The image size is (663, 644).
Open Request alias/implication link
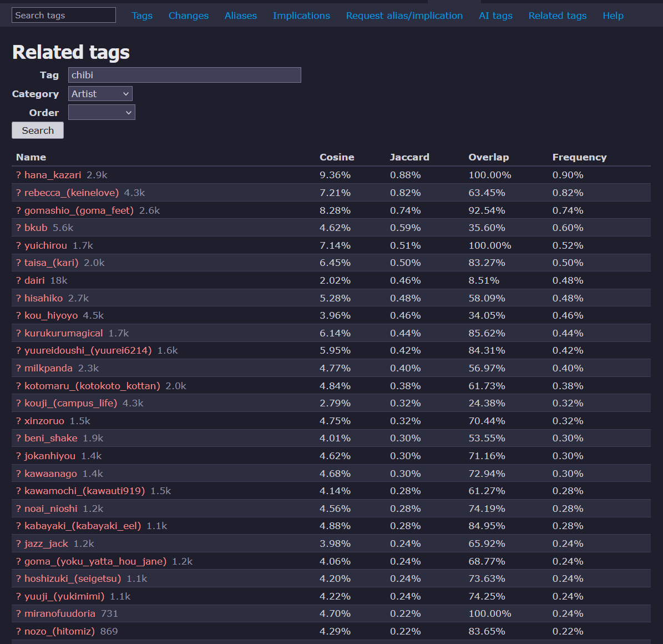(x=404, y=16)
